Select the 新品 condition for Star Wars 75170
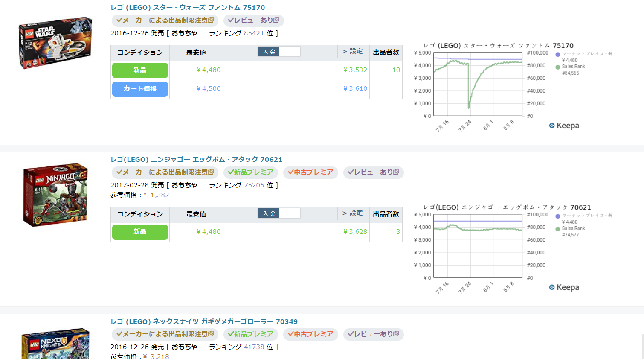The width and height of the screenshot is (644, 359). tap(140, 70)
